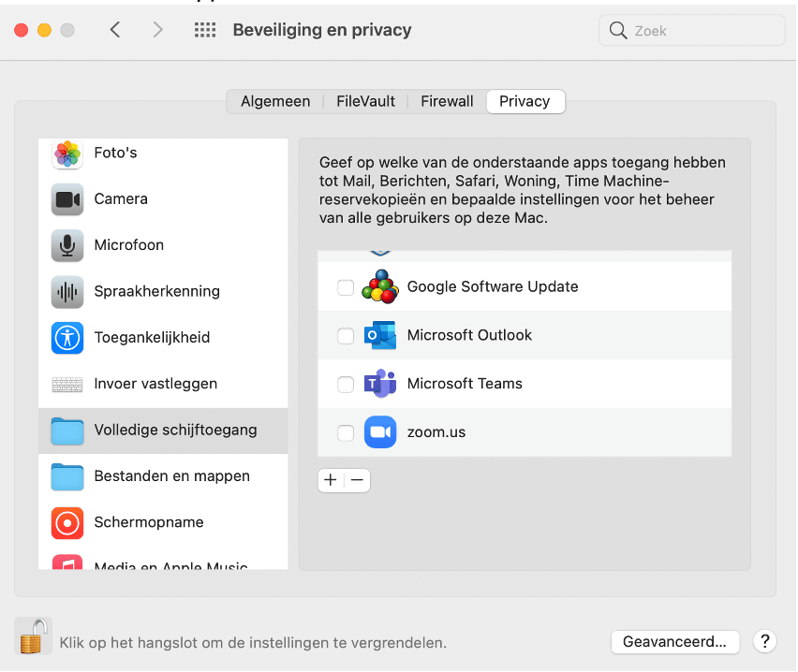The image size is (798, 672).
Task: Select the Privacy tab
Action: 525,101
